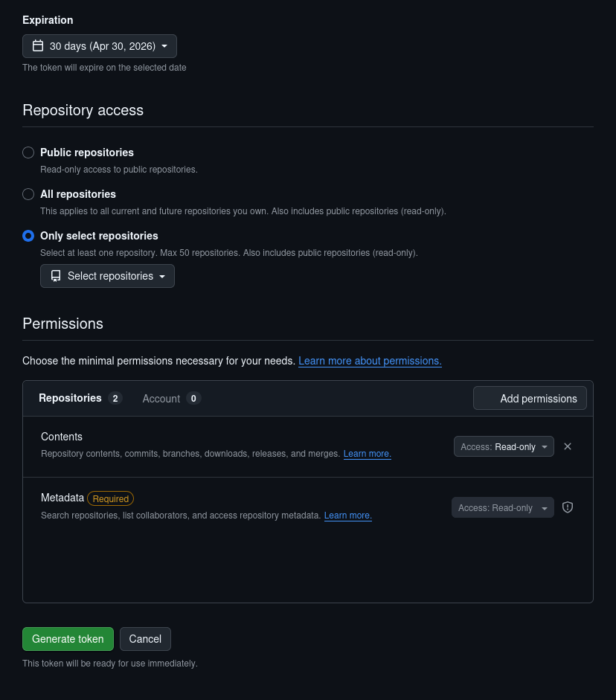This screenshot has width=616, height=700.
Task: Click the Required badge next to Metadata
Action: (110, 498)
